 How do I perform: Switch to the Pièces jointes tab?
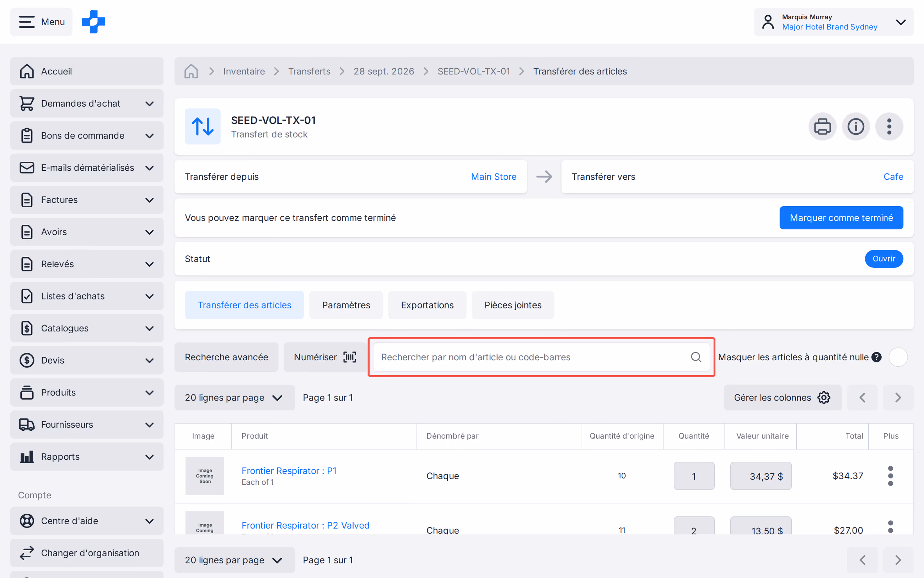(x=513, y=305)
